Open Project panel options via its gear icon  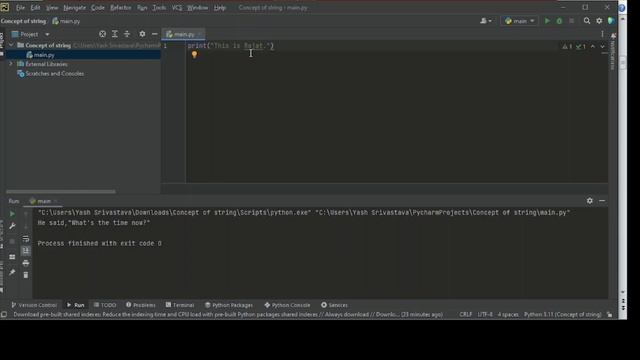pos(142,34)
